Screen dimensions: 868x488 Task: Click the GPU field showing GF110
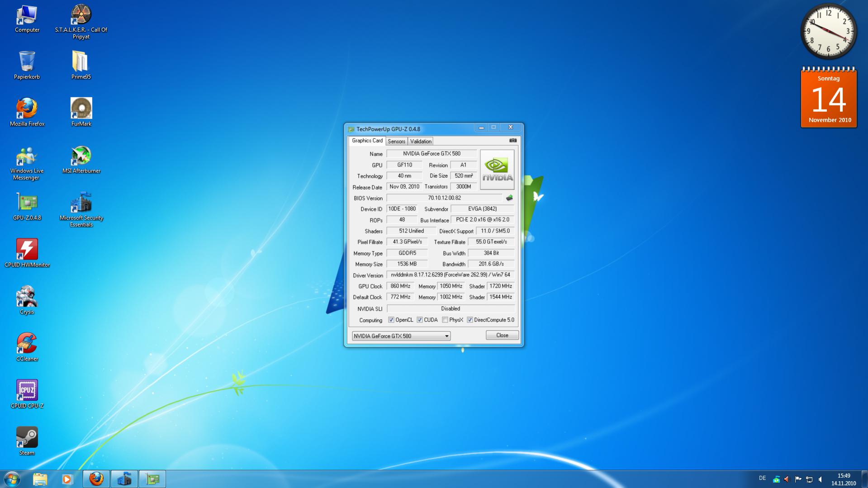[404, 165]
